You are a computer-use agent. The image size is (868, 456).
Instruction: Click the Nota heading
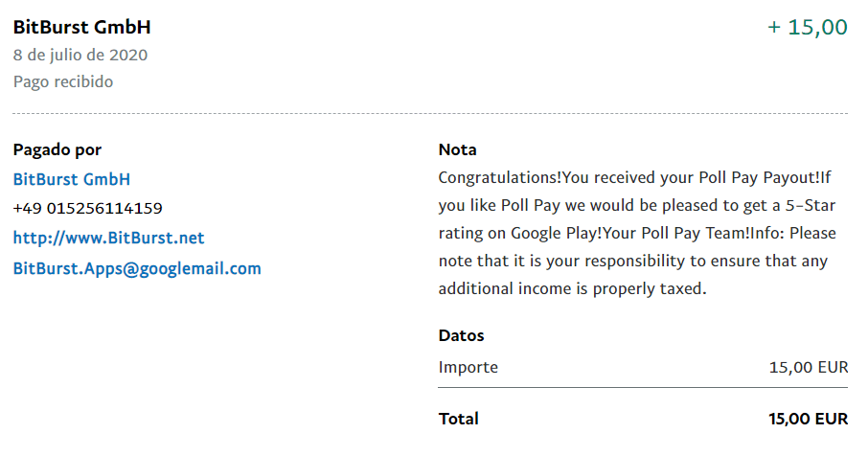(x=457, y=149)
